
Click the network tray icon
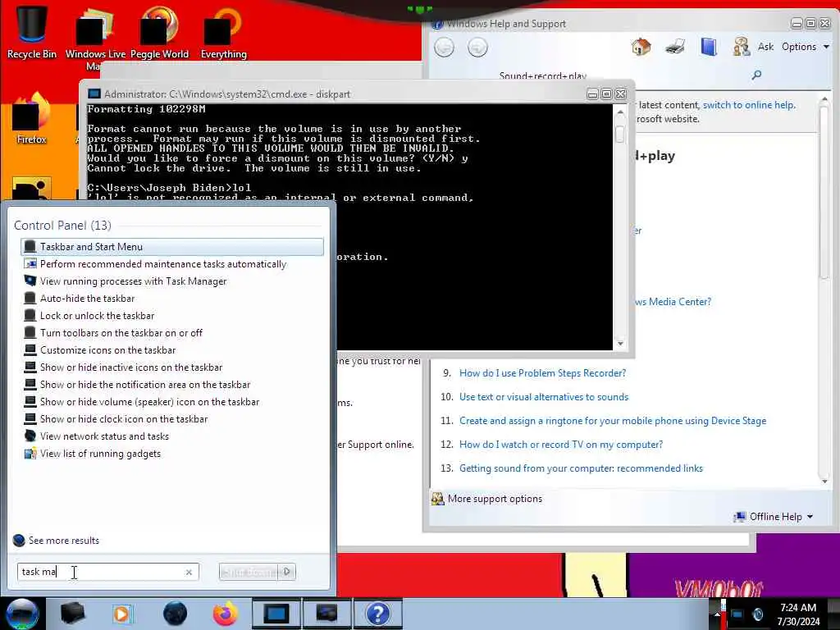coord(737,614)
